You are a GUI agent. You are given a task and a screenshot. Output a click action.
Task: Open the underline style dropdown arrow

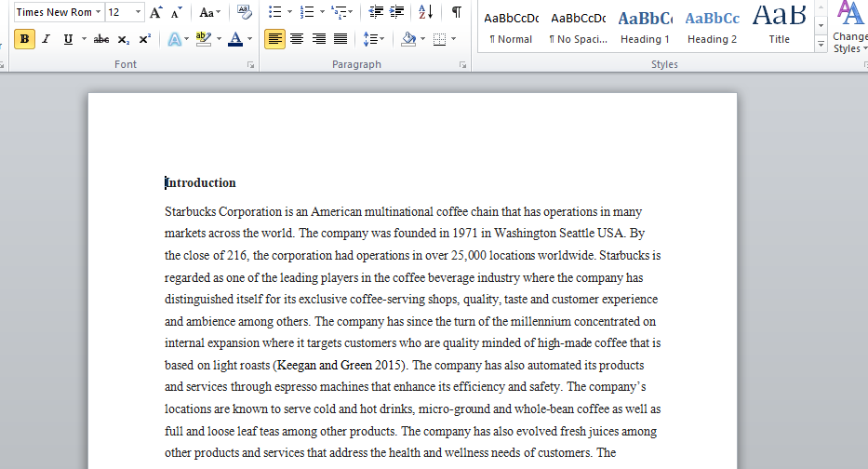coord(84,39)
